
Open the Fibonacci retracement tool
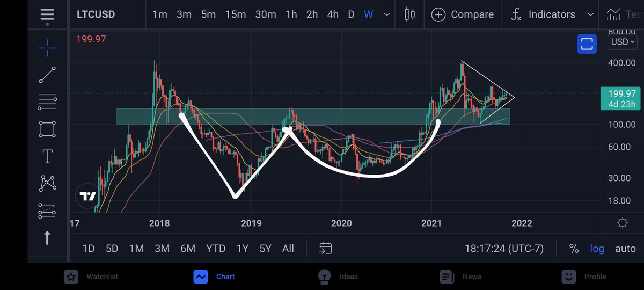pyautogui.click(x=47, y=102)
